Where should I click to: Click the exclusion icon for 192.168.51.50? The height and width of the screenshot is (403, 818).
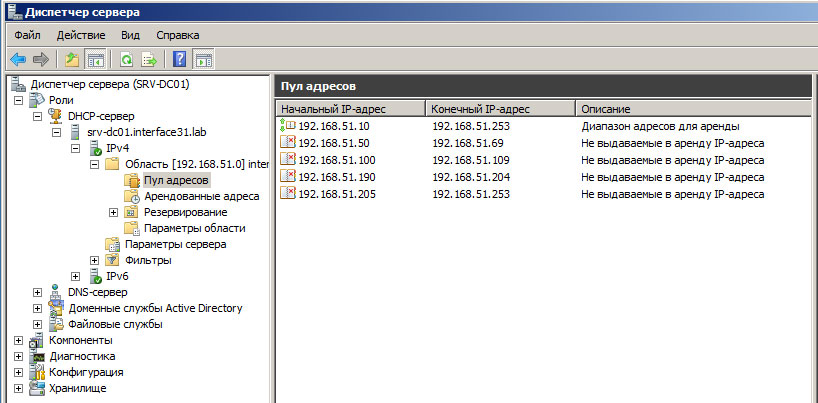287,143
